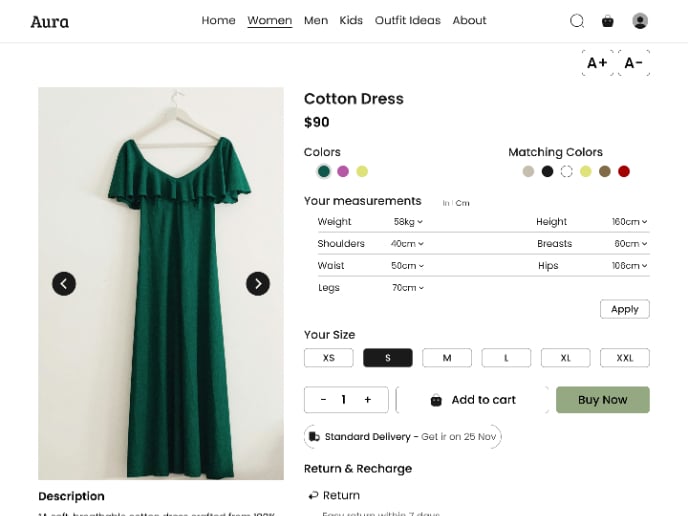This screenshot has height=516, width=688.
Task: Pick the white matching color swatch
Action: click(566, 171)
